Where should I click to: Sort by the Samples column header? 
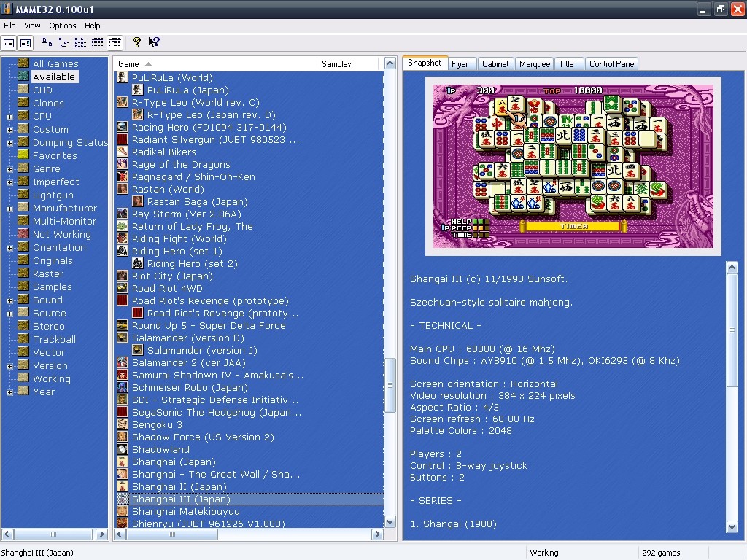[347, 64]
